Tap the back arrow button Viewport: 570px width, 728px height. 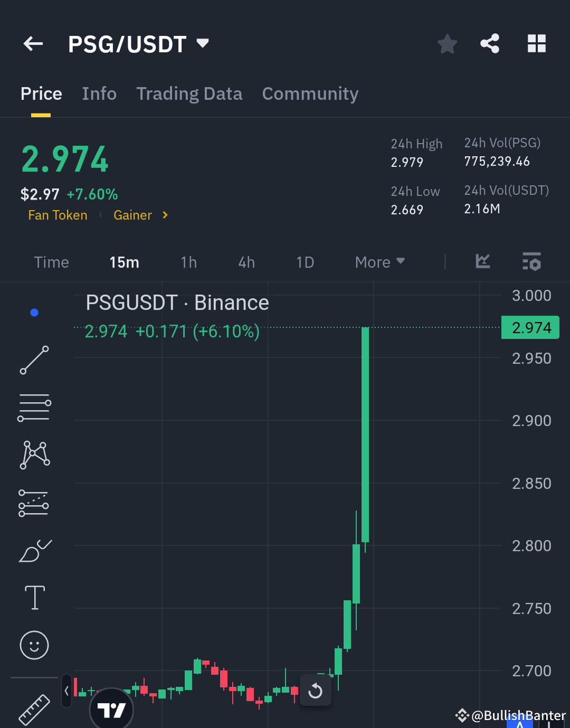click(33, 44)
